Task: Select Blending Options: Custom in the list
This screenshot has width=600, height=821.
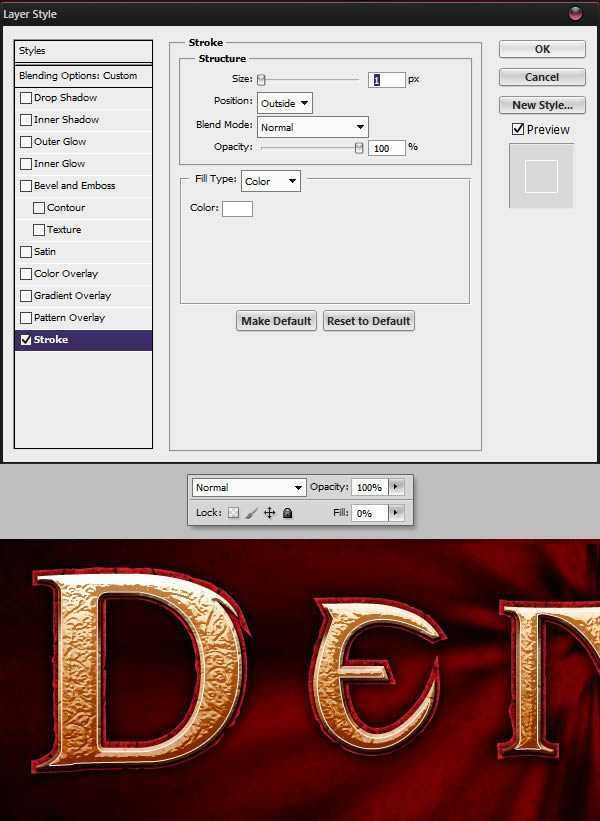Action: pyautogui.click(x=78, y=76)
